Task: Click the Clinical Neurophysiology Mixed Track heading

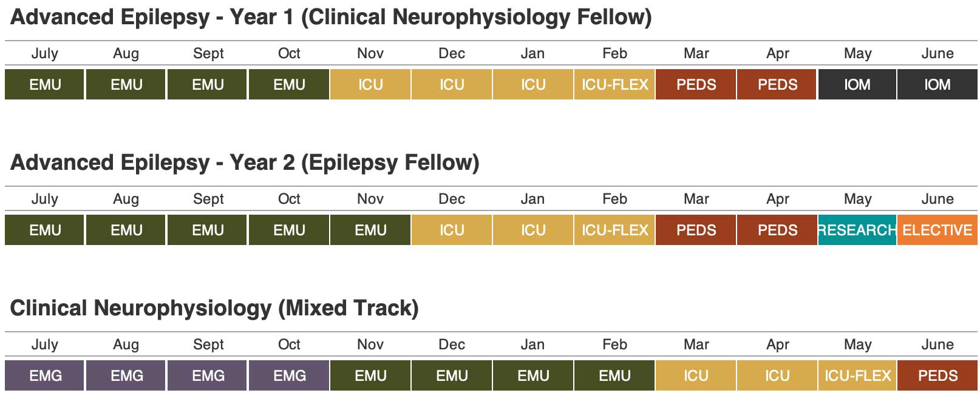Action: point(214,308)
